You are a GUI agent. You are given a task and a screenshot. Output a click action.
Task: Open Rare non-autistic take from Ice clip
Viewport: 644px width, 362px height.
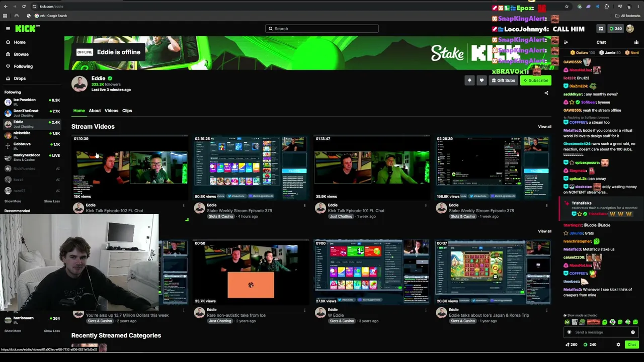251,273
